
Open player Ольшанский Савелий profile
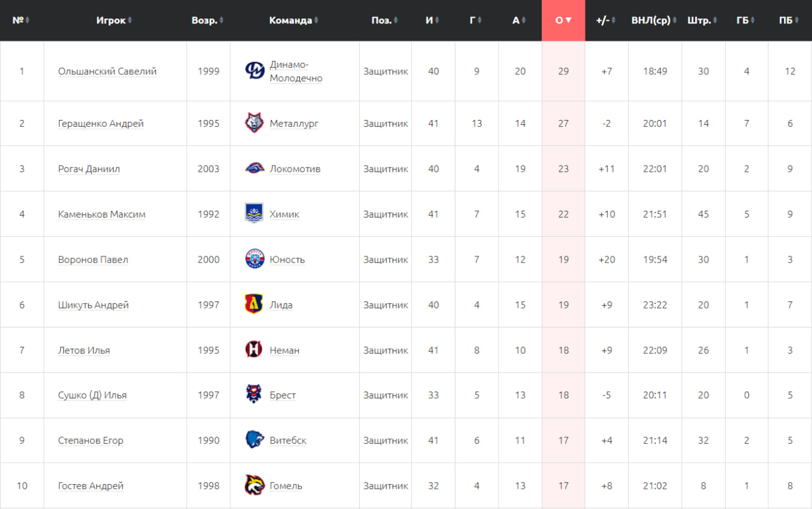(x=107, y=71)
